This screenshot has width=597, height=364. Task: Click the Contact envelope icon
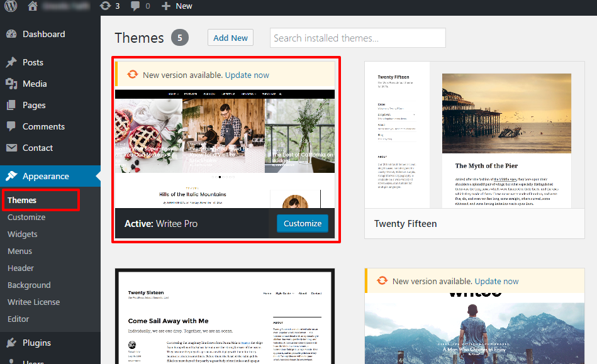[11, 148]
